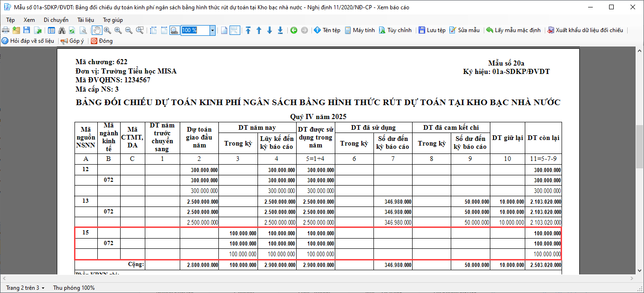Image resolution: width=644 pixels, height=293 pixels.
Task: Click the 2.800.000.000 total cell
Action: click(202, 265)
